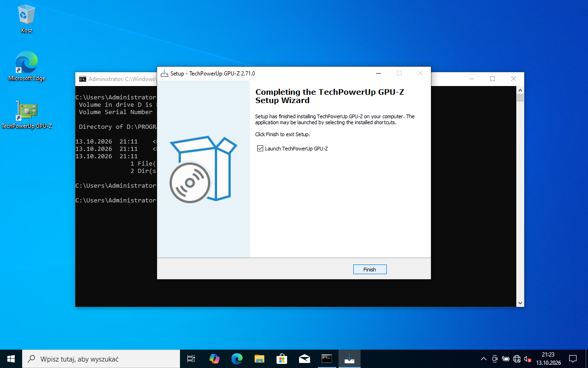The height and width of the screenshot is (368, 588).
Task: Launch Copilot from the taskbar
Action: point(215,359)
